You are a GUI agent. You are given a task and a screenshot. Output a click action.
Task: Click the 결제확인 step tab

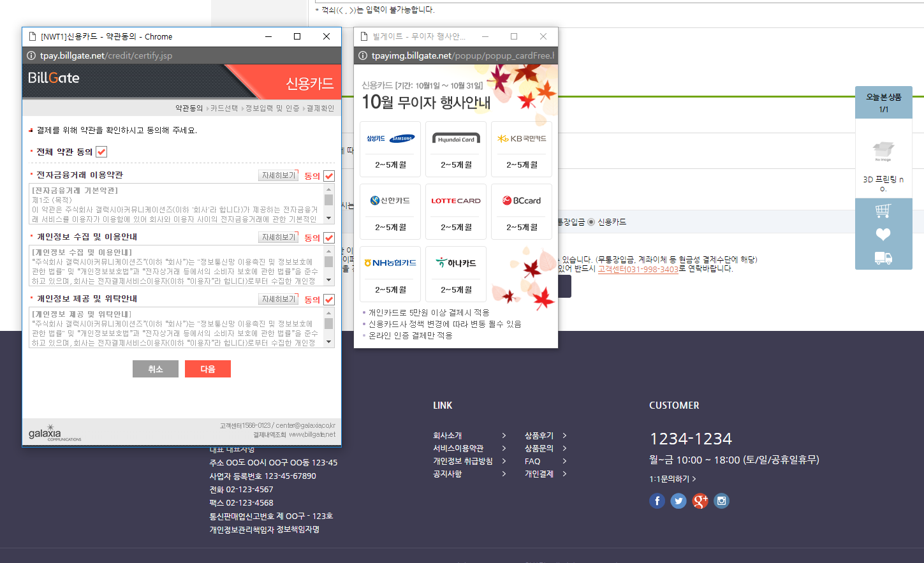click(x=320, y=108)
